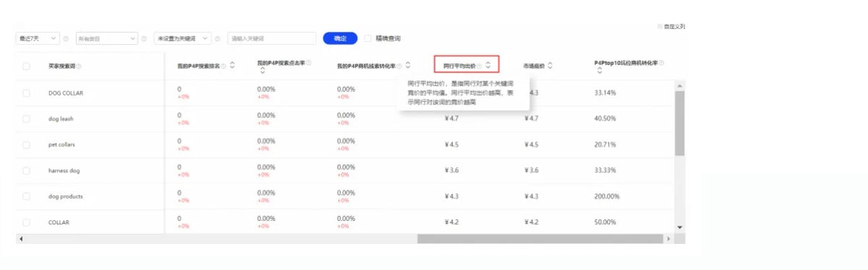Image resolution: width=868 pixels, height=270 pixels.
Task: Click the 'dog leash' search term
Action: click(x=61, y=119)
